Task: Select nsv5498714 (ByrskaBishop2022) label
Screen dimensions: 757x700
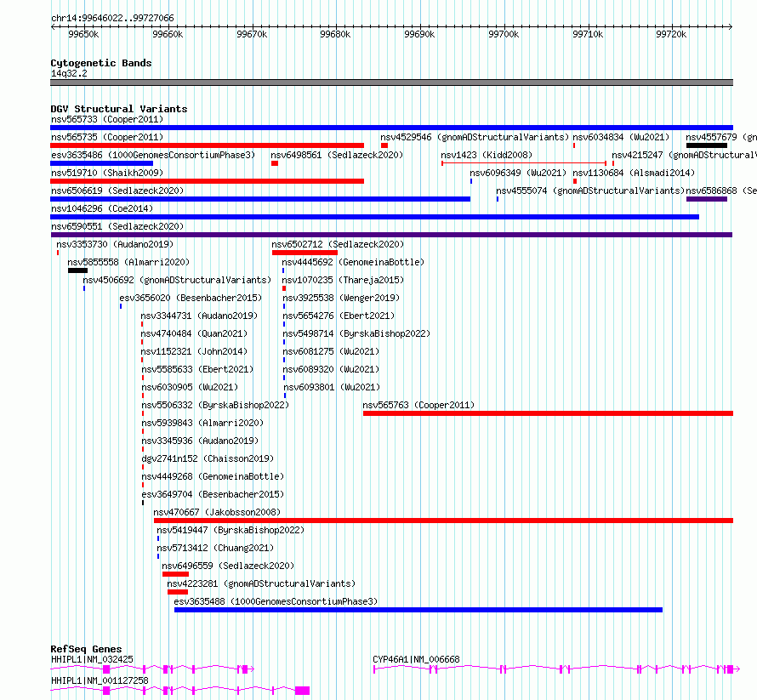Action: point(356,333)
